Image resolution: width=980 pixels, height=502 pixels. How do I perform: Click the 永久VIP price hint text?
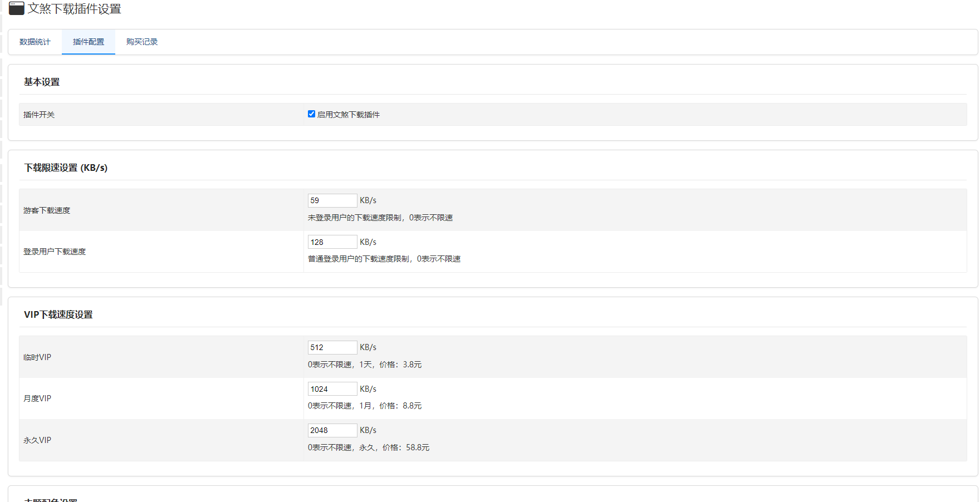tap(369, 447)
